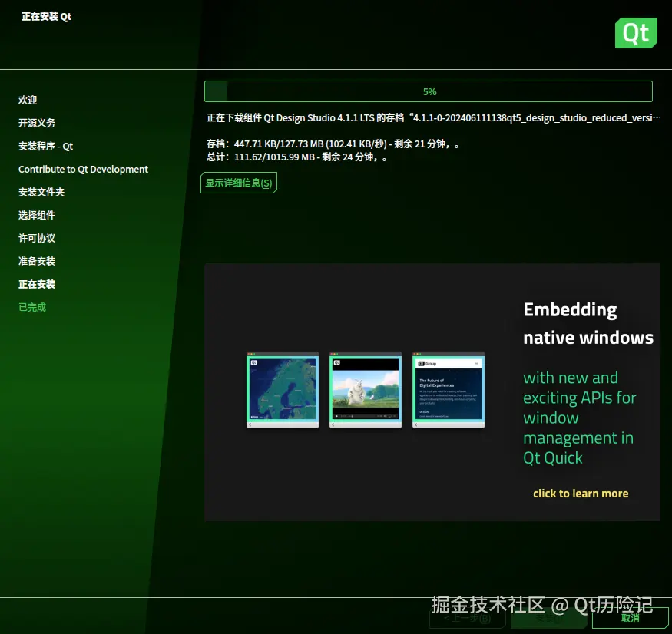Show detailed info with 显示详细信息(S) button
The width and height of the screenshot is (672, 634).
pos(239,183)
